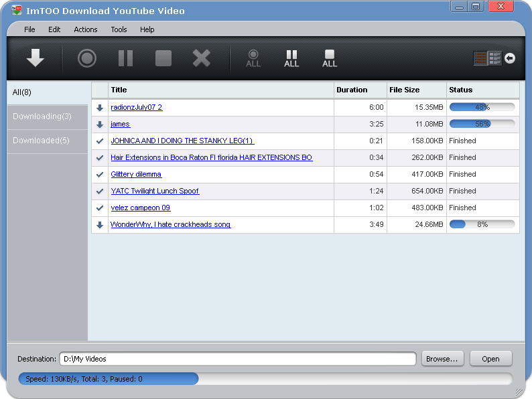
Task: Click checkmark icon of Glittery dilemma row
Action: (x=100, y=175)
